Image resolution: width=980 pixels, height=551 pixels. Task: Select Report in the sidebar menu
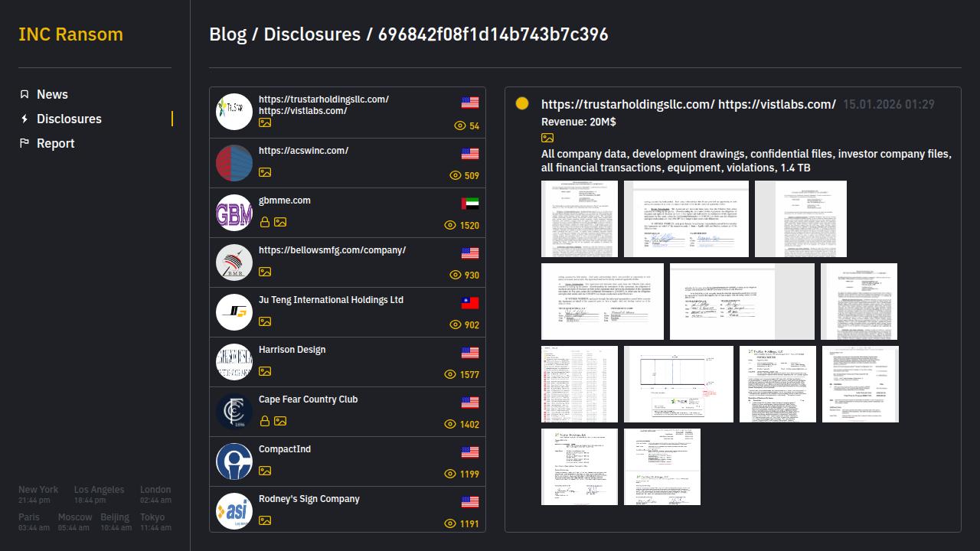(56, 143)
